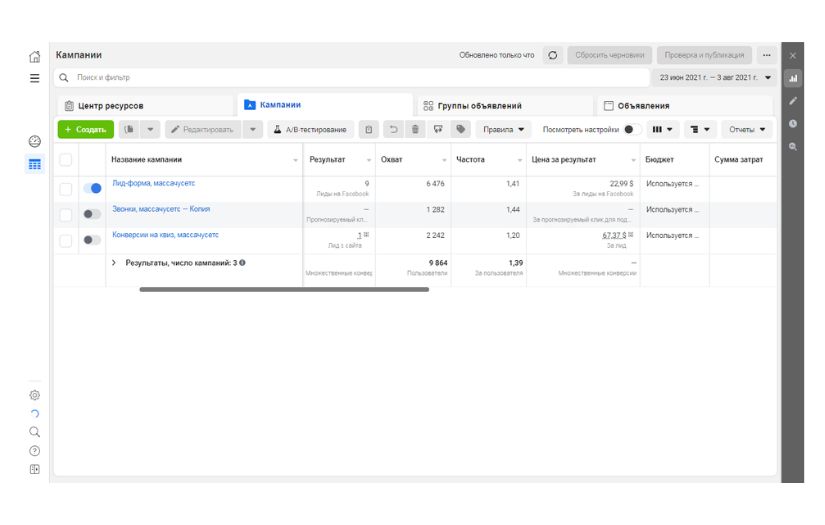The width and height of the screenshot is (825, 525).
Task: Click the search magnifier in left sidebar
Action: (x=35, y=432)
